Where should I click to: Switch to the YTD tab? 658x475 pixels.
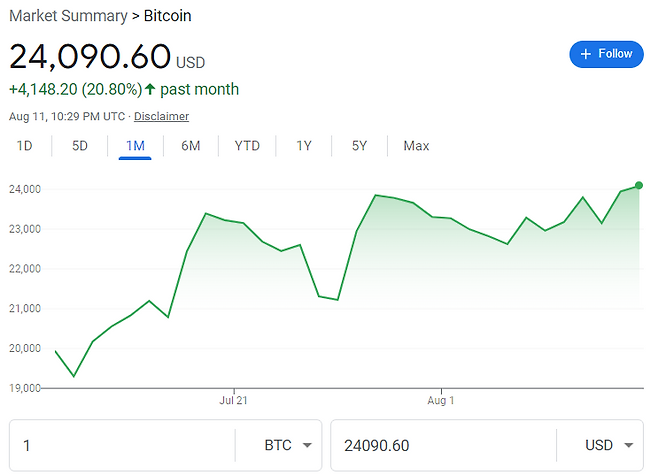[247, 146]
